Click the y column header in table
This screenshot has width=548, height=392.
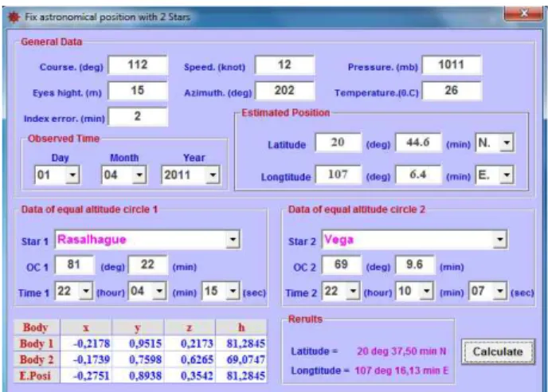point(138,327)
